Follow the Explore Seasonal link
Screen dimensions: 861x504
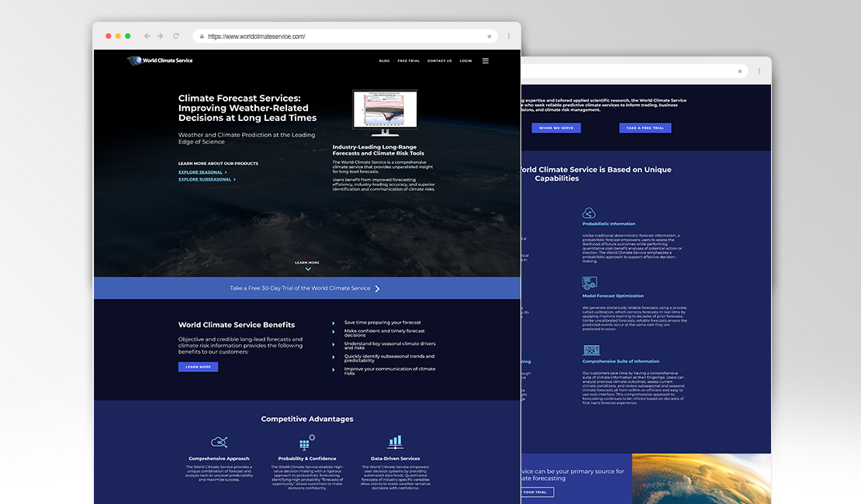point(200,172)
